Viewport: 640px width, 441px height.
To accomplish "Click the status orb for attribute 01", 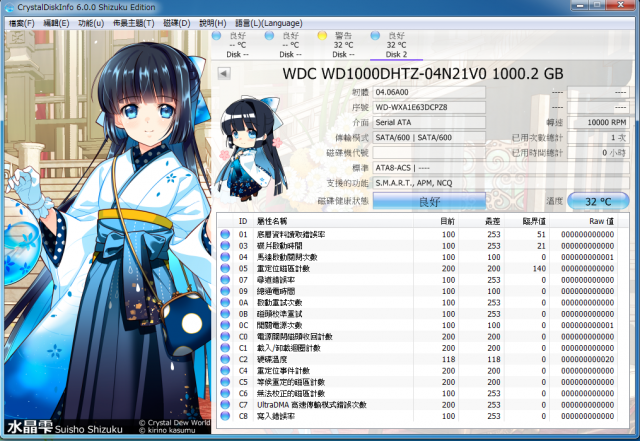I will point(225,234).
